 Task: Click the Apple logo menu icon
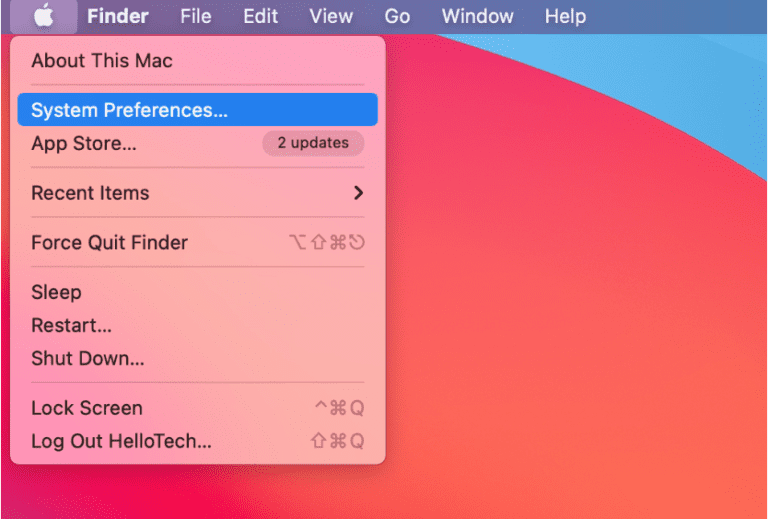point(44,17)
